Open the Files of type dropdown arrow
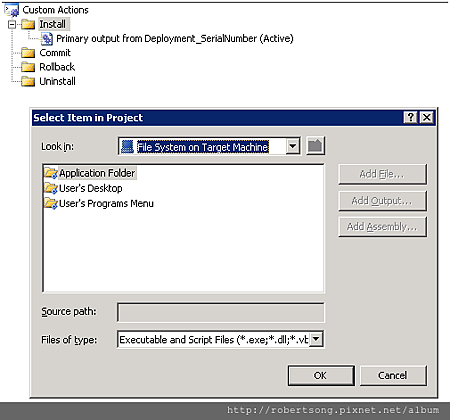Image resolution: width=450 pixels, height=420 pixels. tap(316, 339)
